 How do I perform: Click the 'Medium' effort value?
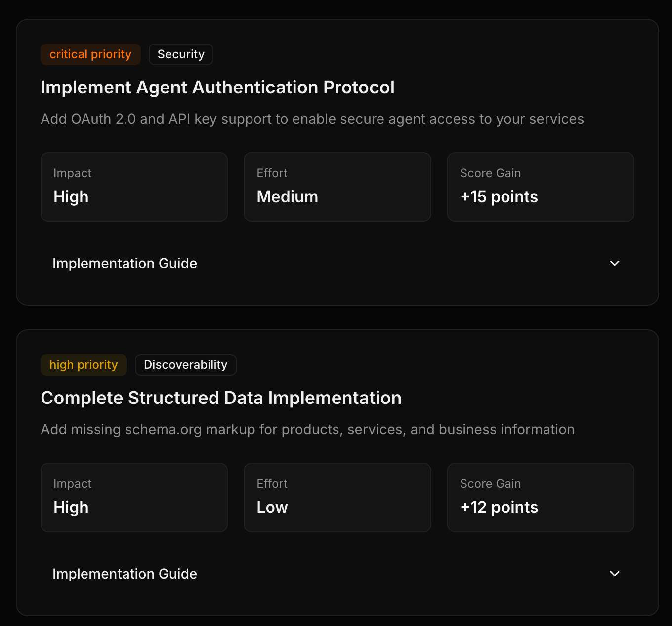click(x=287, y=197)
